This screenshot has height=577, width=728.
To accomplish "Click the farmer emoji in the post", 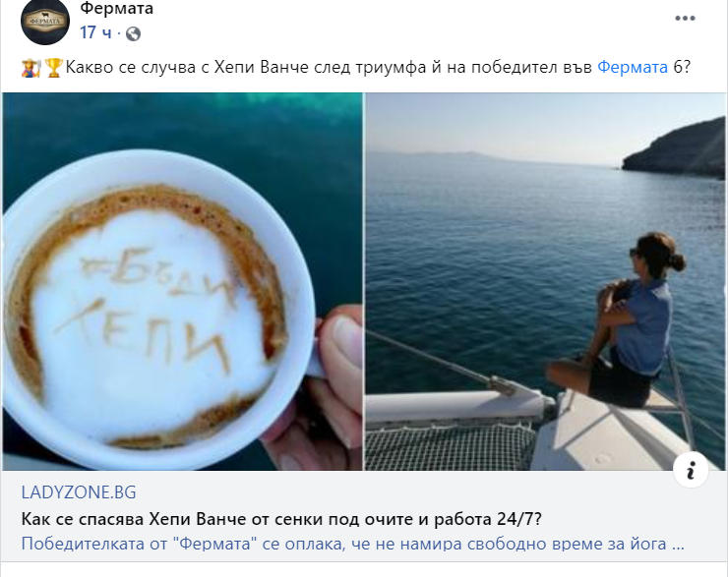I will tap(30, 68).
